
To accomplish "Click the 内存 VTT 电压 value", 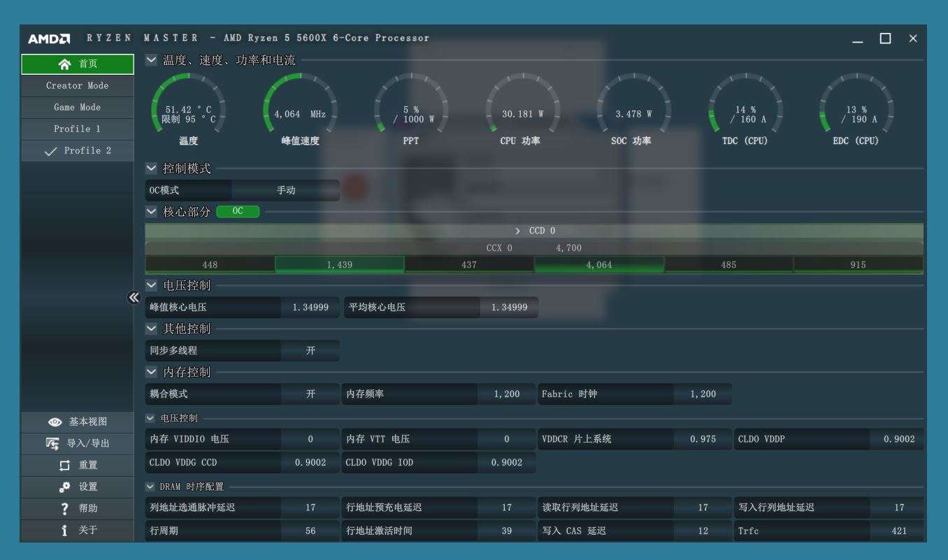I will click(x=507, y=439).
